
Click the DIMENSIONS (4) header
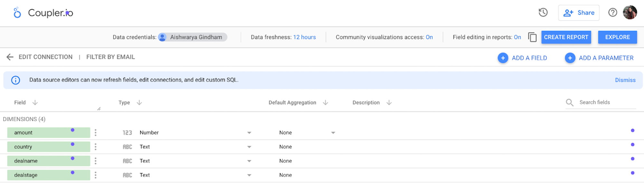point(24,119)
